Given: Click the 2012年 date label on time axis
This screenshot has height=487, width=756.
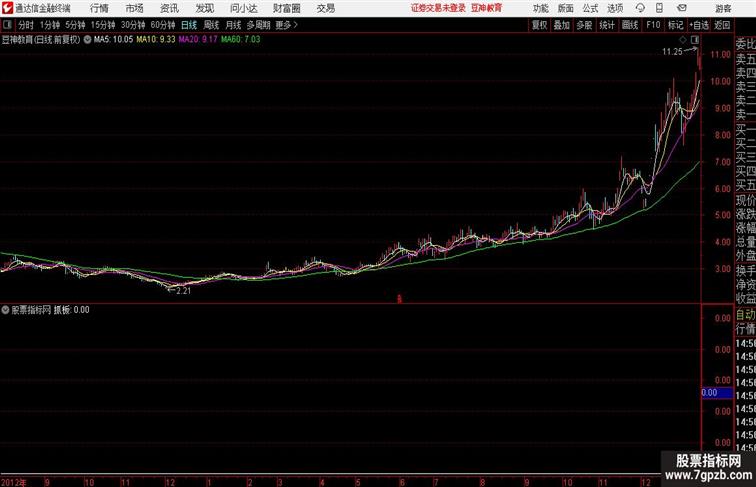Looking at the screenshot, I should click(x=14, y=482).
